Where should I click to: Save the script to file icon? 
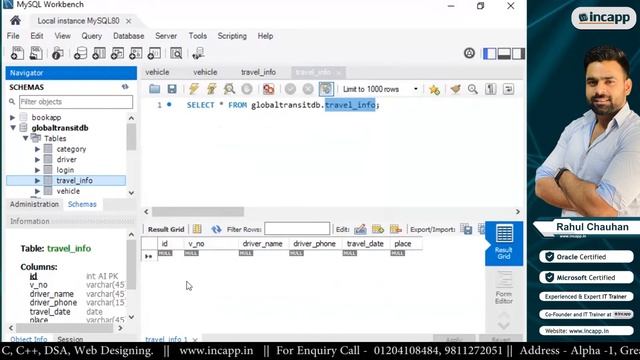click(172, 89)
